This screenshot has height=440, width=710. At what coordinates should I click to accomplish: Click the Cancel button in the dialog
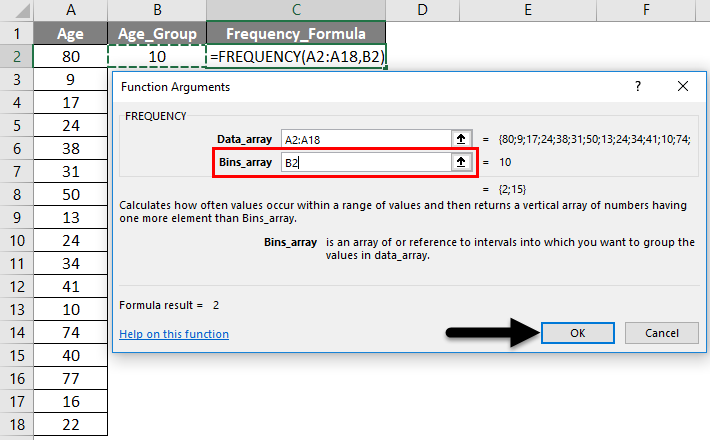[x=662, y=333]
